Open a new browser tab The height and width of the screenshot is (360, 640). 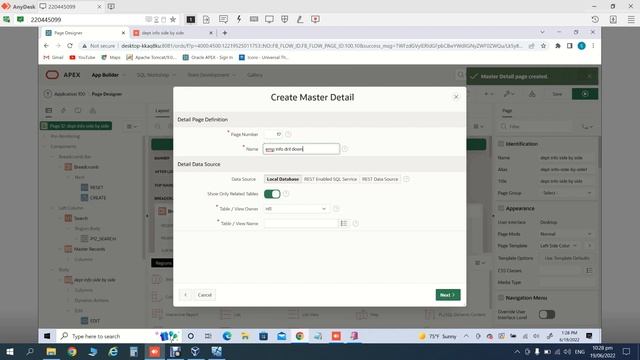click(x=224, y=33)
